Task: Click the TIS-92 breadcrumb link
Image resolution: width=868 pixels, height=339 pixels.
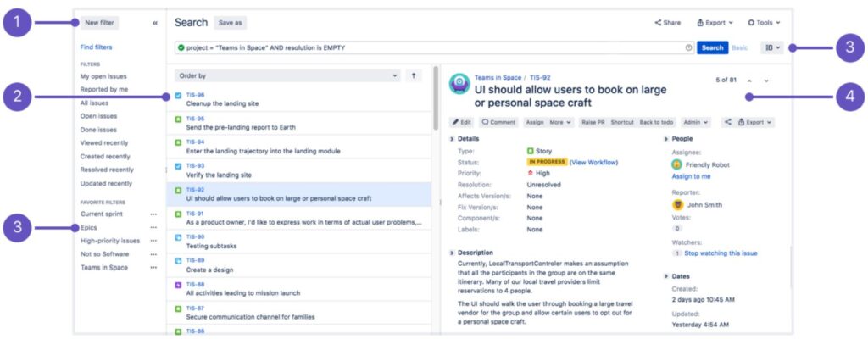Action: [540, 78]
